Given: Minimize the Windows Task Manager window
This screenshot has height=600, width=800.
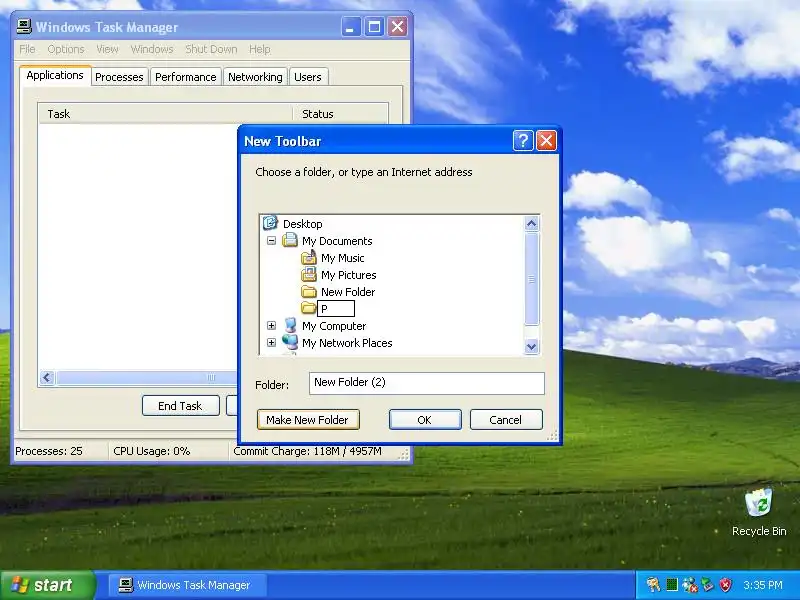Looking at the screenshot, I should [x=351, y=27].
